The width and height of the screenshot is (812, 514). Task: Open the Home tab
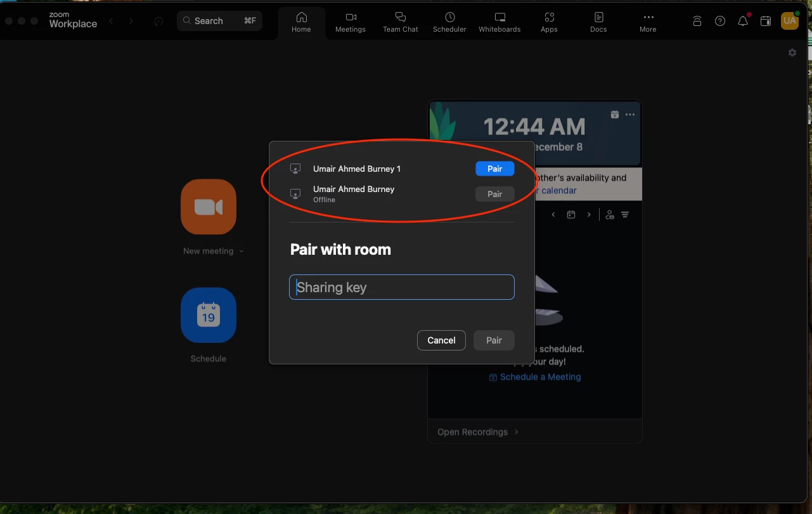point(301,22)
